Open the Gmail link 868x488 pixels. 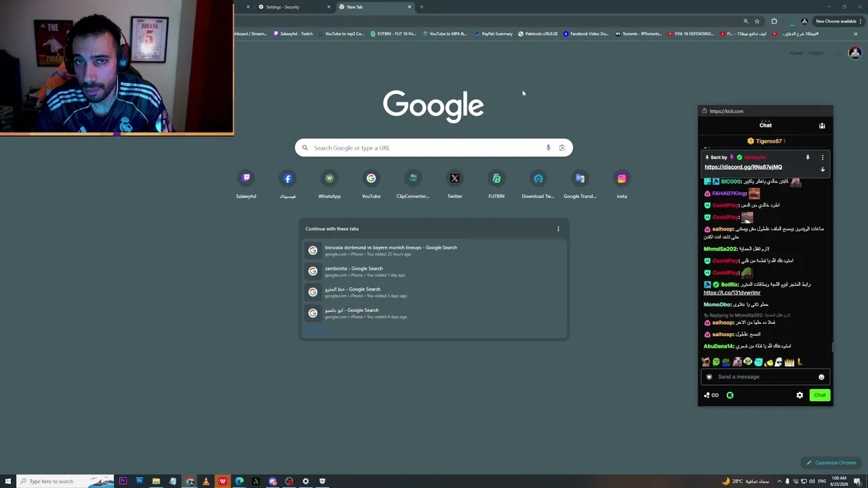[x=796, y=53]
